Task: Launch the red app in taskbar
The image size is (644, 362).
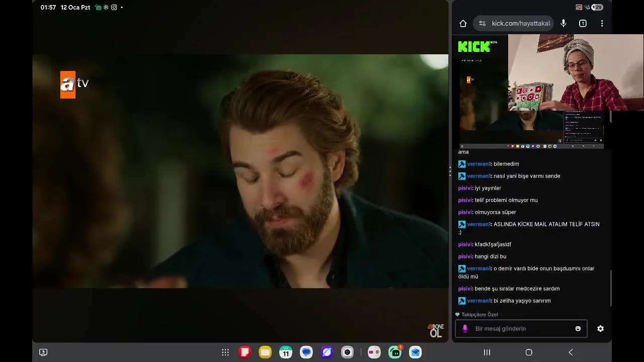Action: click(x=245, y=352)
